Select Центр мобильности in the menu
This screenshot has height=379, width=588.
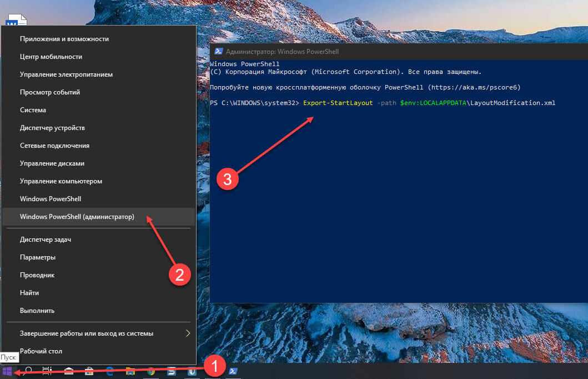pyautogui.click(x=99, y=57)
